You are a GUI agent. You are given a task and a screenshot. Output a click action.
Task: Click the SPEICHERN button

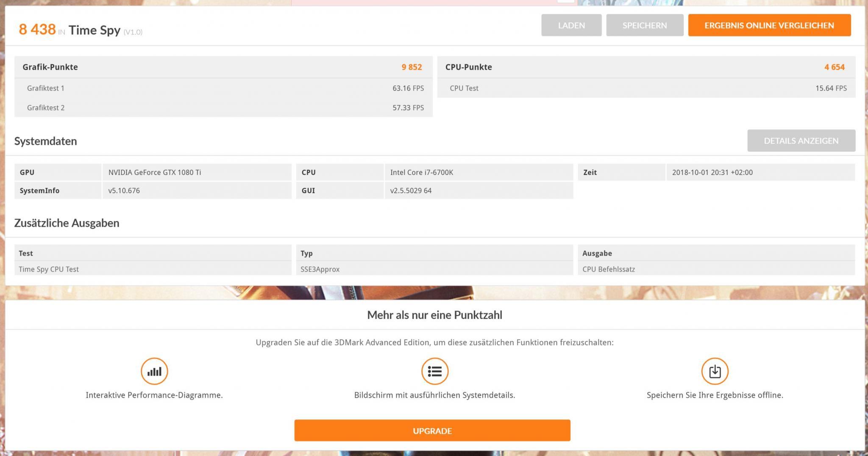645,25
